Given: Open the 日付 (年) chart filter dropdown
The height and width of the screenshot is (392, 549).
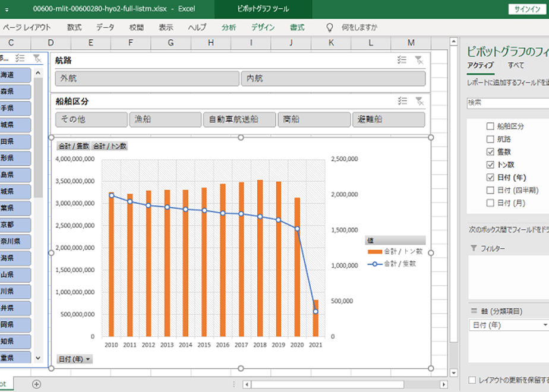Looking at the screenshot, I should pyautogui.click(x=74, y=359).
